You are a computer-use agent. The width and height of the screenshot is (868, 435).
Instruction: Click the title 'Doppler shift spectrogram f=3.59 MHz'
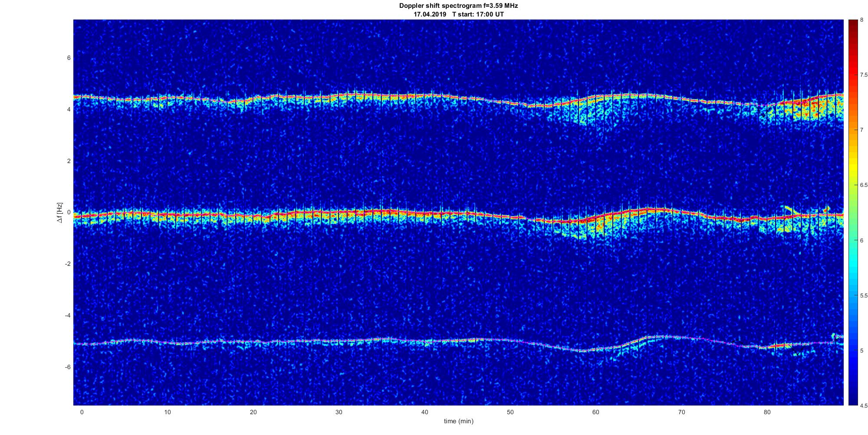click(458, 6)
